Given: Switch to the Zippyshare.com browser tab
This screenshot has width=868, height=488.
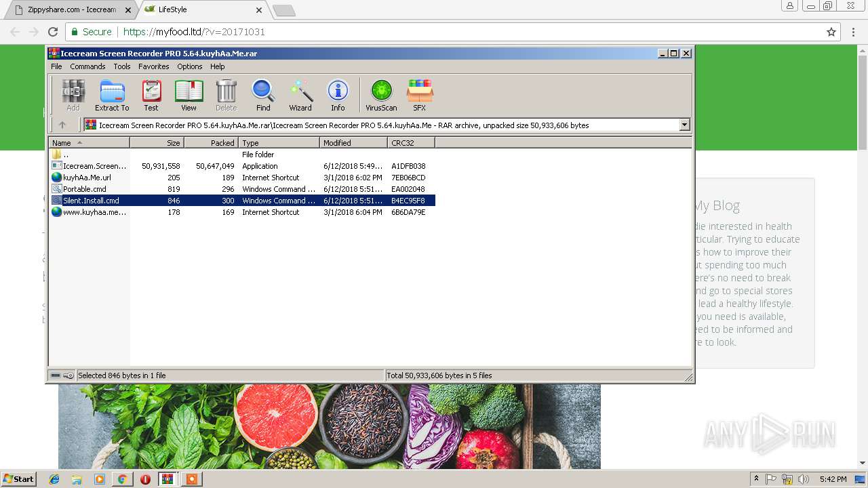Looking at the screenshot, I should tap(72, 10).
